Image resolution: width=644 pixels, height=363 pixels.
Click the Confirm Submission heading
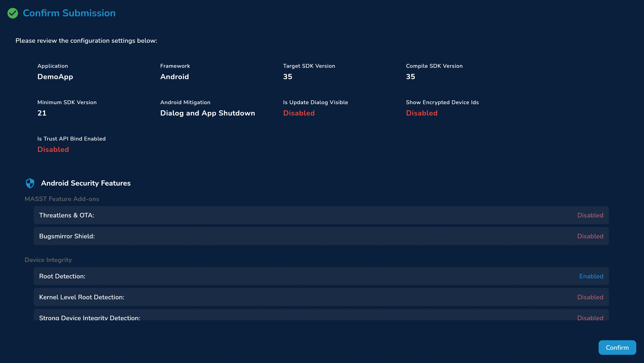(x=69, y=13)
